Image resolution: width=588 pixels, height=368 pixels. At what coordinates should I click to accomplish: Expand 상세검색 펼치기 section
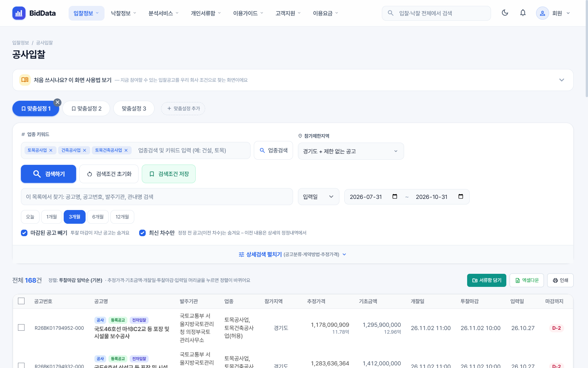pos(293,254)
